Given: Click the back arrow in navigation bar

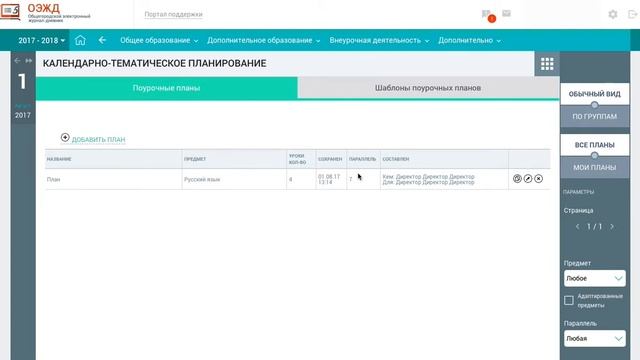Looking at the screenshot, I should [102, 40].
